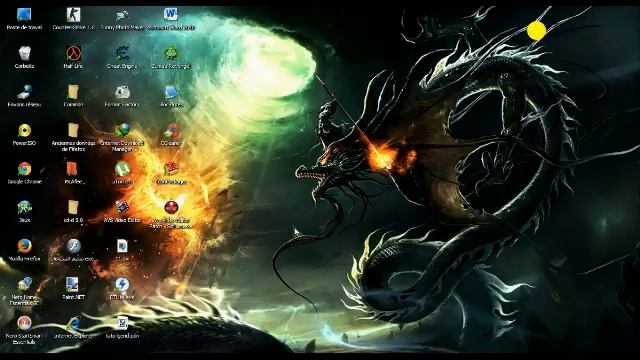This screenshot has width=640, height=360.
Task: Select the blue shortcut right of Format Factory
Action: click(171, 92)
